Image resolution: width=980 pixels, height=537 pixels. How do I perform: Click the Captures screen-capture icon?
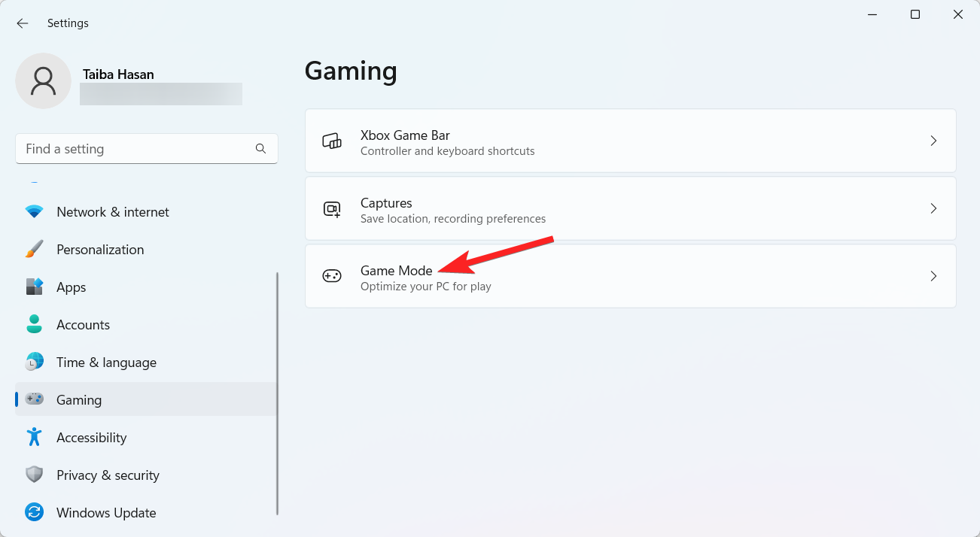coord(331,208)
